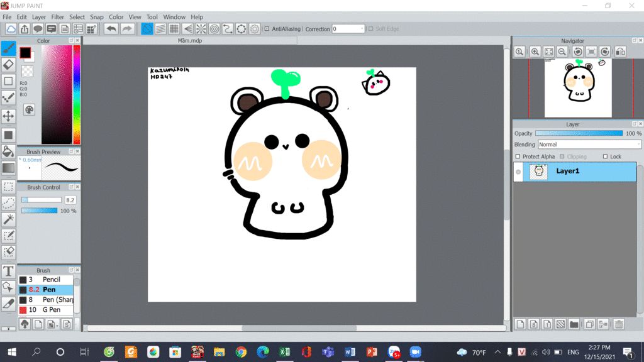
Task: Tick the Clipping checkbox
Action: tap(562, 156)
